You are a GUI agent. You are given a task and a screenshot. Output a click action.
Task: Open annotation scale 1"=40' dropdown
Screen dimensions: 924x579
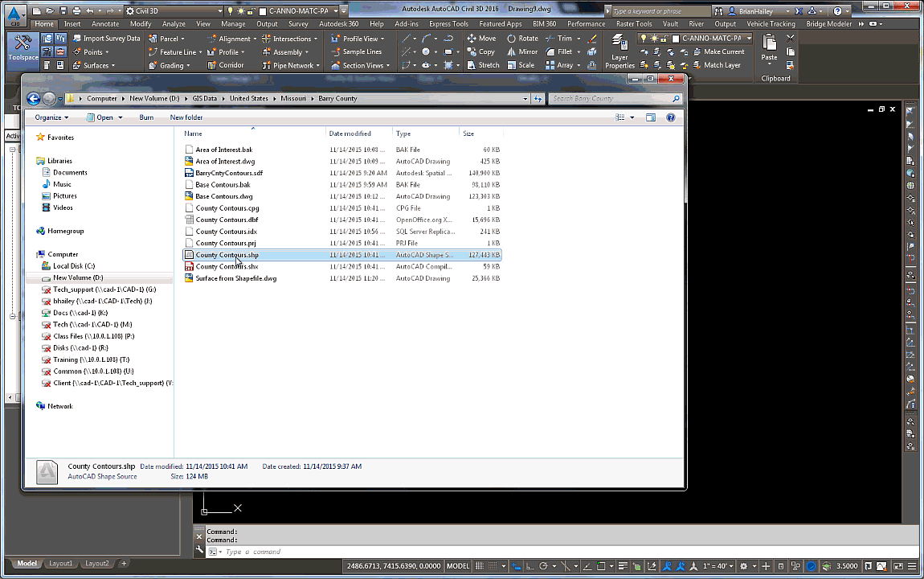tap(718, 566)
